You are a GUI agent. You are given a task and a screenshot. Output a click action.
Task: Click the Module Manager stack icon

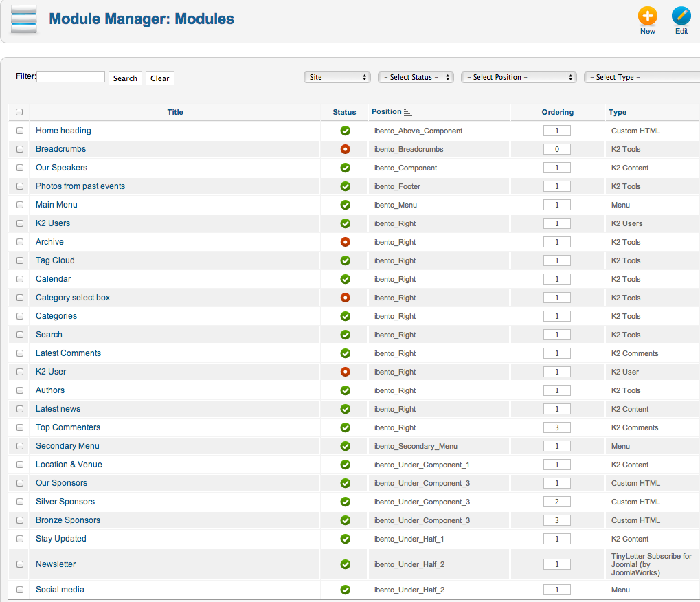pos(23,19)
